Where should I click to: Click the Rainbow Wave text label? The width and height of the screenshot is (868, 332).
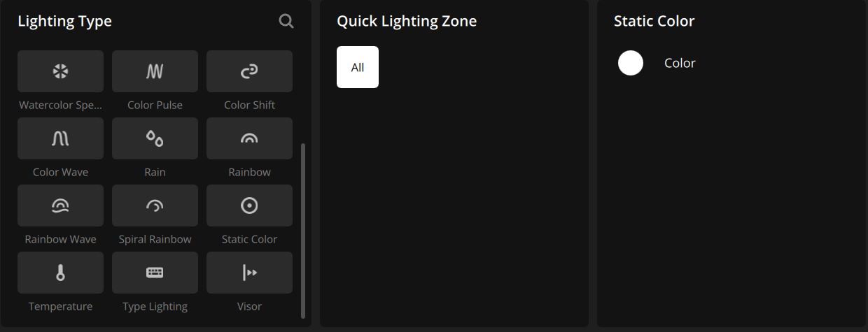(60, 239)
